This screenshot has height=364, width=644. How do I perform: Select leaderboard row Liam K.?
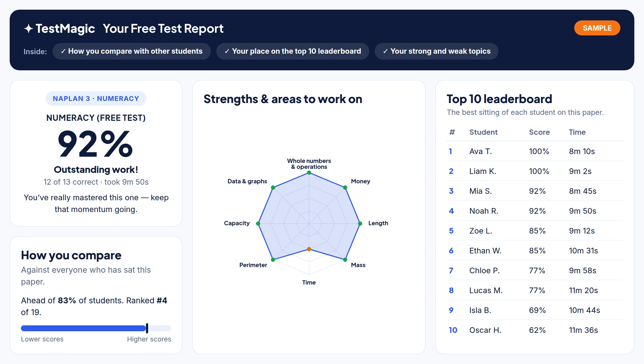coord(535,171)
